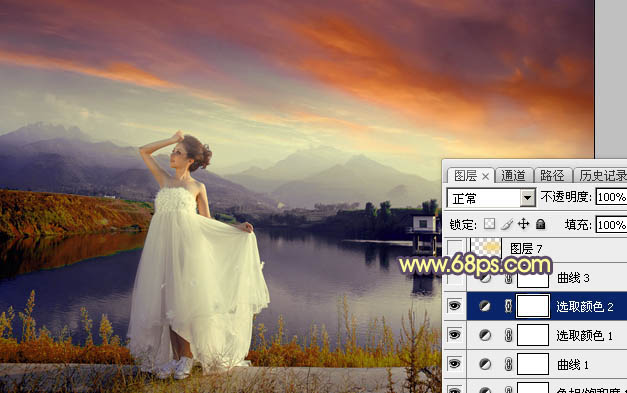Select the 选取颜色 1 layer name

(584, 335)
